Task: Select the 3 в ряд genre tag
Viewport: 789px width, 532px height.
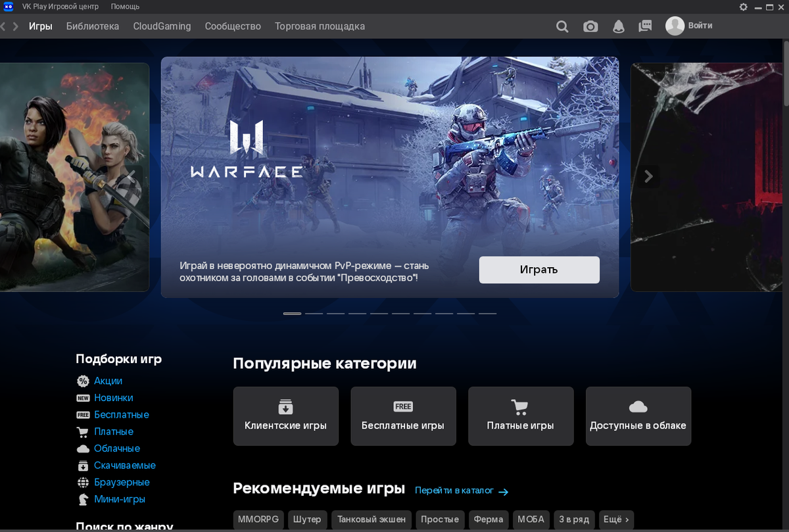Action: point(575,520)
